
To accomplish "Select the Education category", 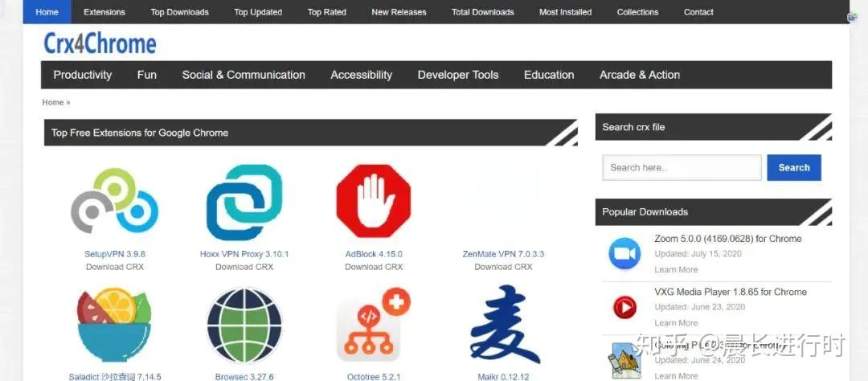I will (549, 75).
